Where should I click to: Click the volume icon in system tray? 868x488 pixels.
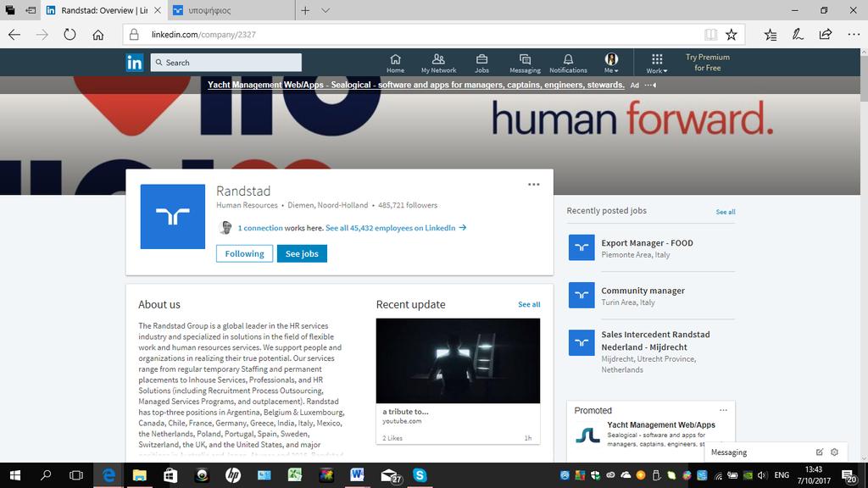click(x=762, y=475)
